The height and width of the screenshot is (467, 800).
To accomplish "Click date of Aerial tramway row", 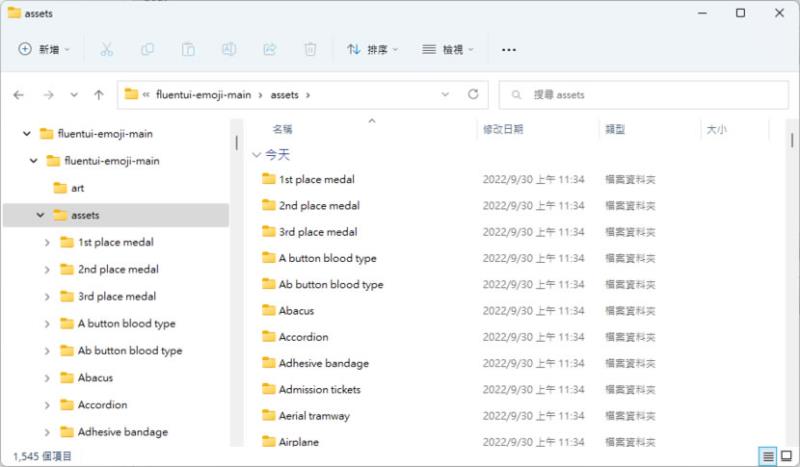I will tap(533, 416).
